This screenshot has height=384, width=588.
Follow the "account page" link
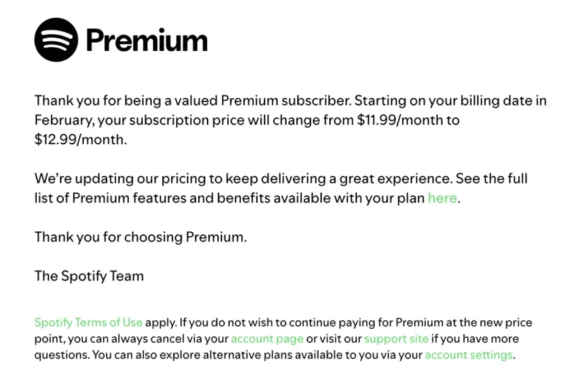tap(267, 339)
